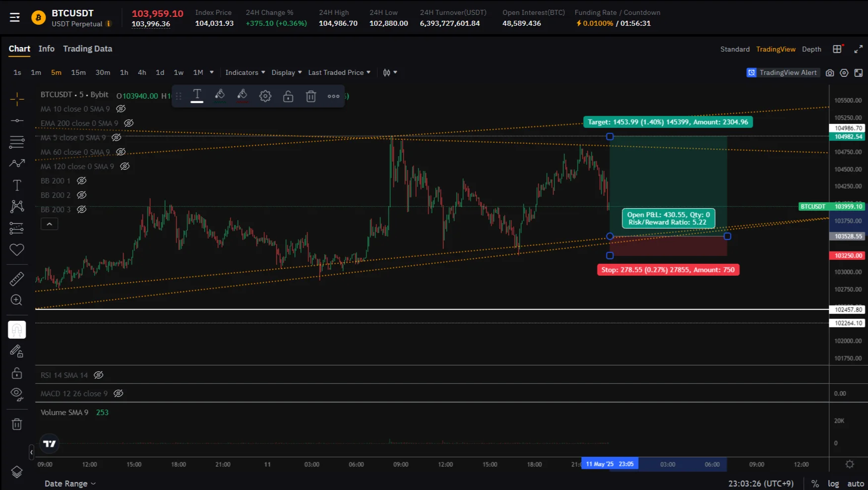Click the fullscreen chart icon in toolbar
The width and height of the screenshot is (868, 490).
[859, 73]
